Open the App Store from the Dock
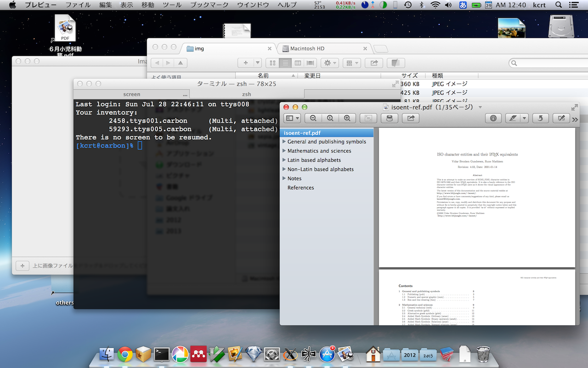This screenshot has width=588, height=368. tap(327, 354)
